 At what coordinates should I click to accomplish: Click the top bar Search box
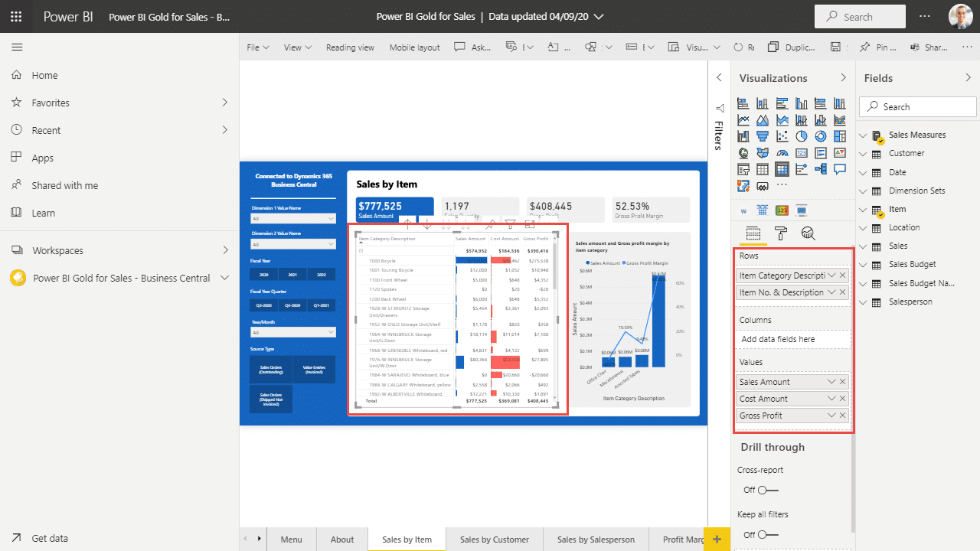(x=860, y=17)
